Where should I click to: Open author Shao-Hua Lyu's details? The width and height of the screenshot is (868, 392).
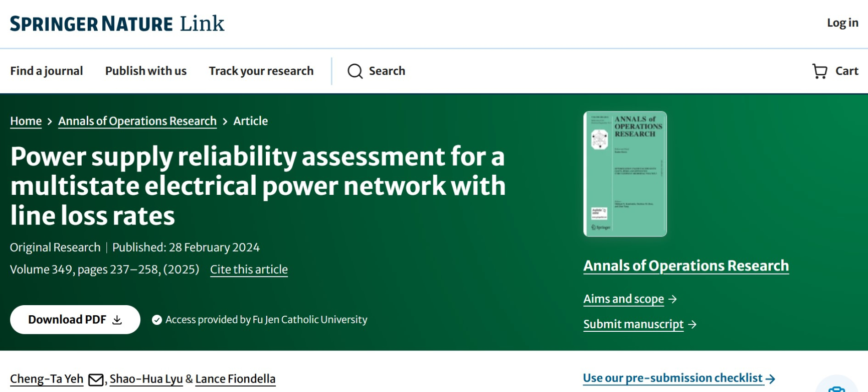(146, 379)
